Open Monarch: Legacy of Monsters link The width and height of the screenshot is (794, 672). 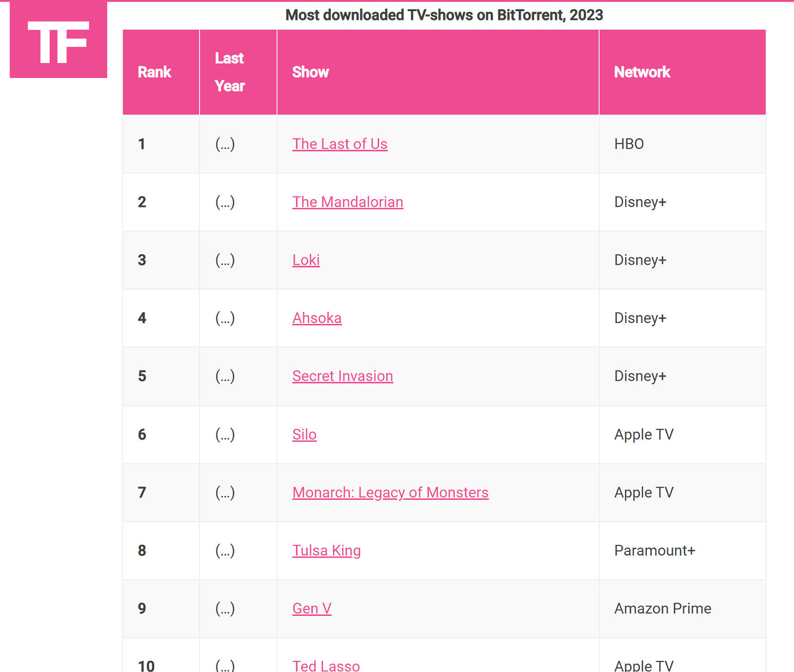[x=390, y=492]
